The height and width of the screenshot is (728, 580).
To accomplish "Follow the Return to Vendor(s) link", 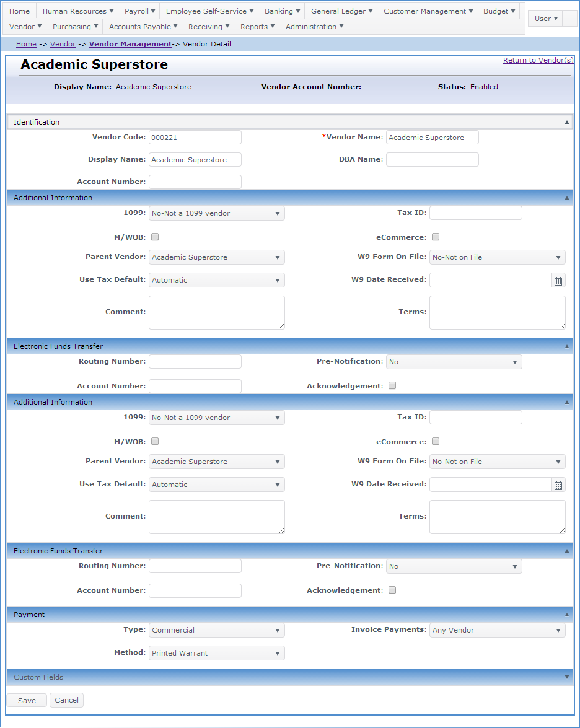I will (538, 60).
